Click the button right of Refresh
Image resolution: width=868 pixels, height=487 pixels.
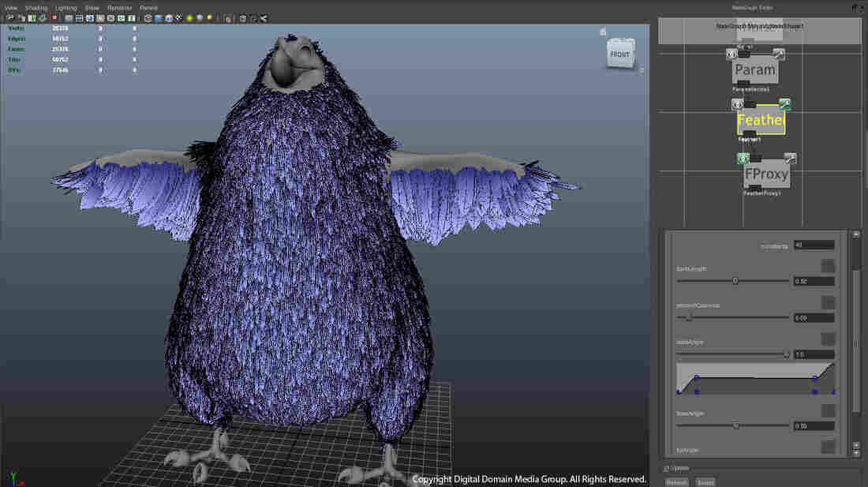click(x=705, y=482)
